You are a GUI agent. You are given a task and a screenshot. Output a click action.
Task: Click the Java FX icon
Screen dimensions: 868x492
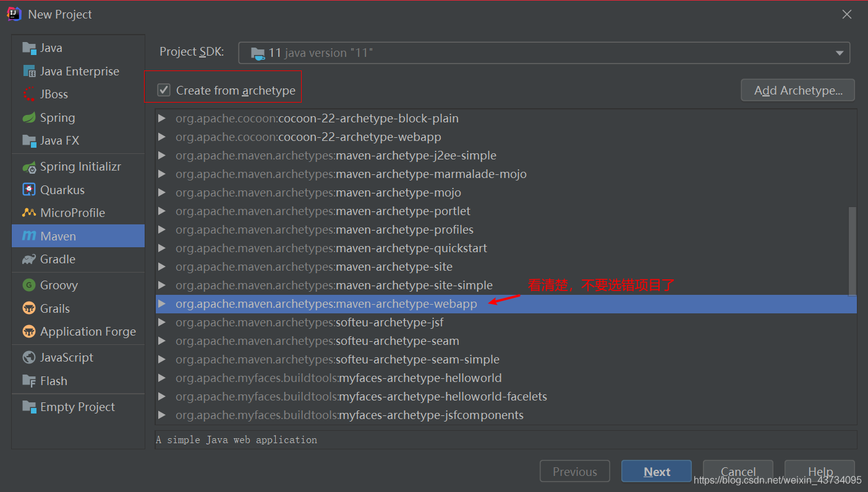point(29,141)
